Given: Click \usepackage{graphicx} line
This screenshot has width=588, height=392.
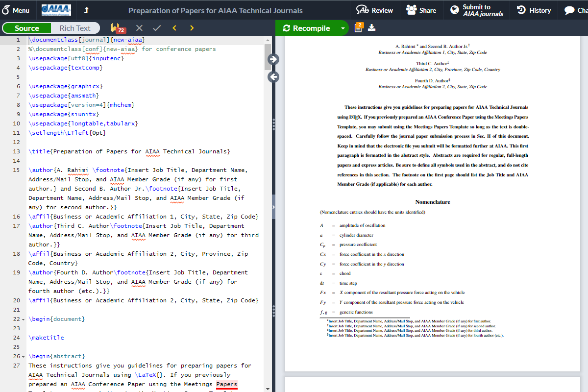Looking at the screenshot, I should point(66,86).
